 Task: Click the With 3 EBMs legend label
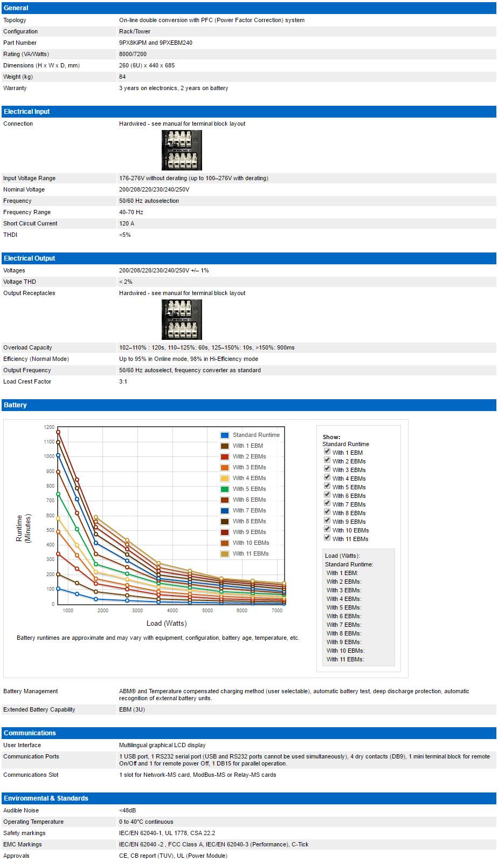click(x=249, y=468)
